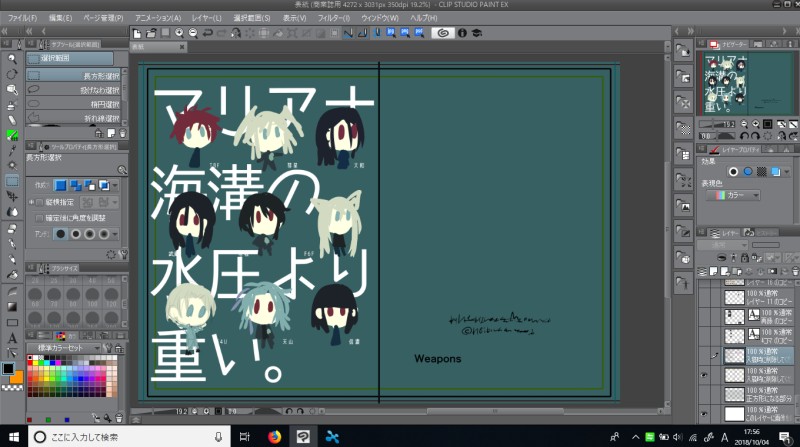
Task: Open the フィルター(I) menu
Action: point(334,18)
